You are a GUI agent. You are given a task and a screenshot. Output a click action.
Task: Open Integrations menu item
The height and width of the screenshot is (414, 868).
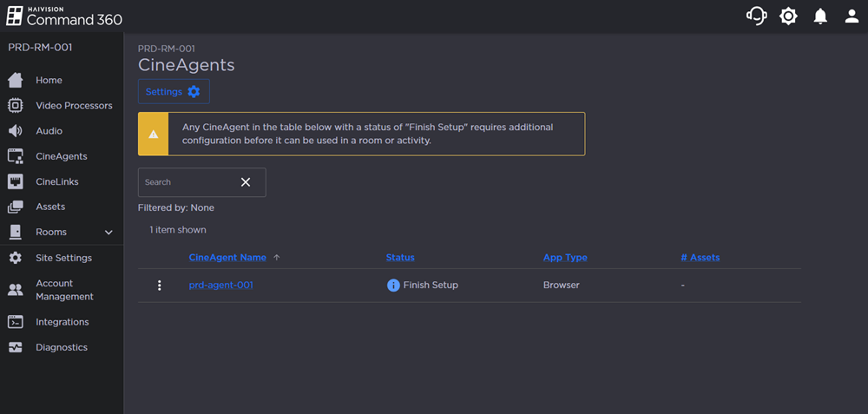pyautogui.click(x=62, y=322)
